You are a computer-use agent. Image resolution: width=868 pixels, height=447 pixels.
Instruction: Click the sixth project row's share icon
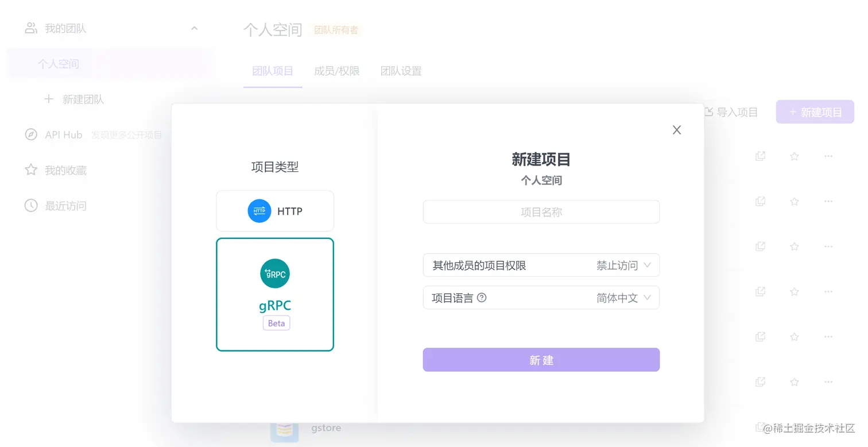point(761,382)
